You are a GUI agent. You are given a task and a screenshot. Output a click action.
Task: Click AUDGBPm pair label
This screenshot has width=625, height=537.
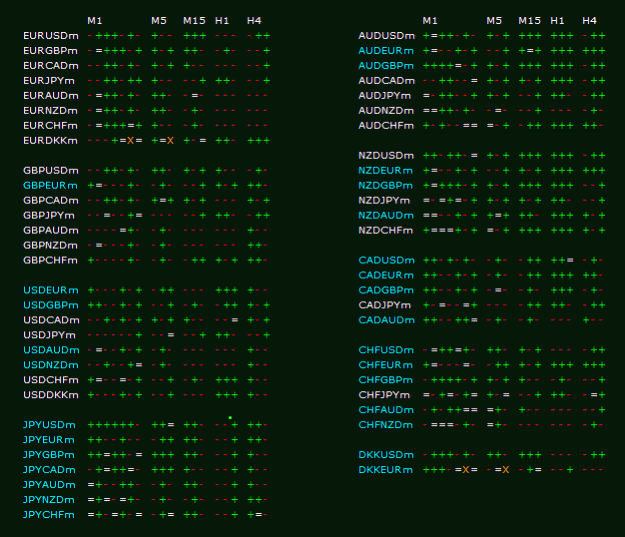(x=386, y=66)
